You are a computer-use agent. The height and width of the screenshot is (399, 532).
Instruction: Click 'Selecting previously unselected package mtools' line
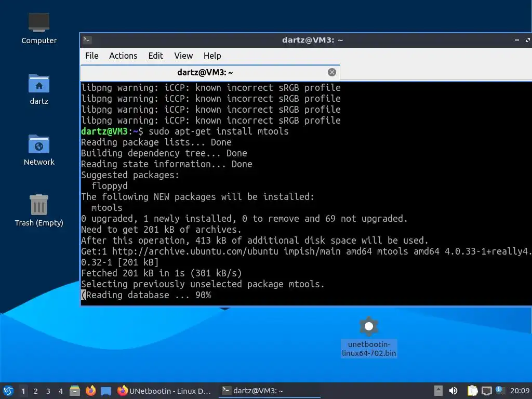click(203, 284)
